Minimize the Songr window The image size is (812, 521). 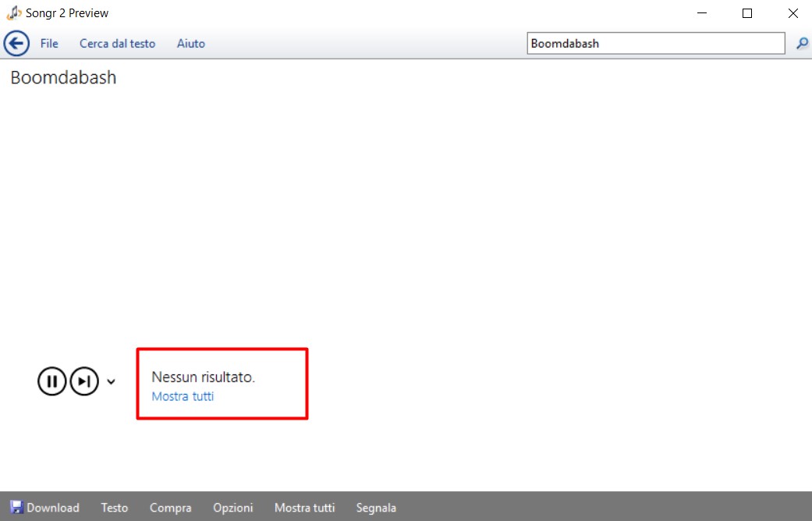[702, 13]
